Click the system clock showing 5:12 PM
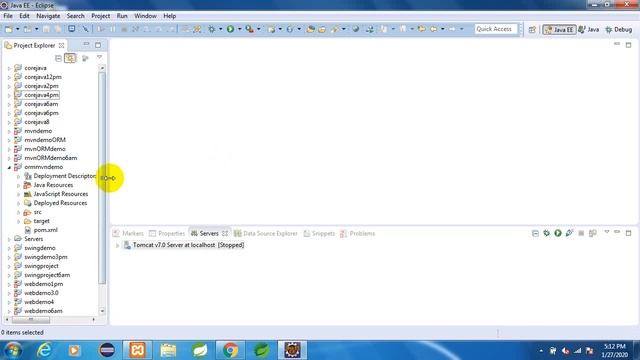 coord(614,346)
